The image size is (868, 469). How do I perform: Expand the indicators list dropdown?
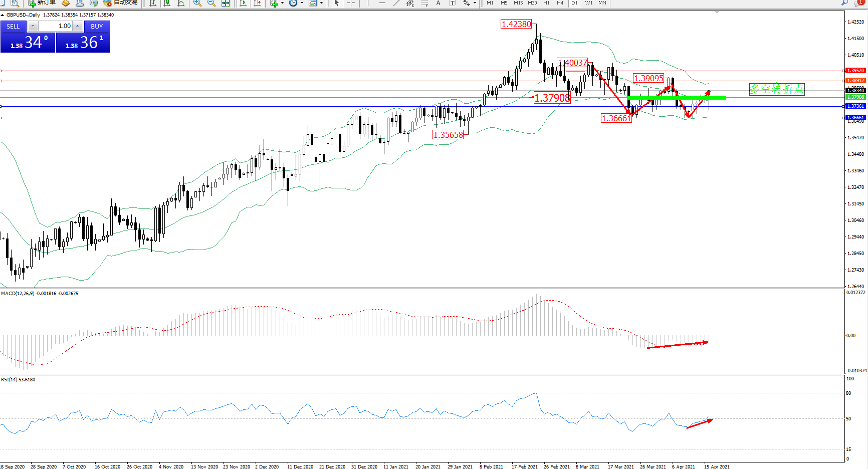click(282, 3)
